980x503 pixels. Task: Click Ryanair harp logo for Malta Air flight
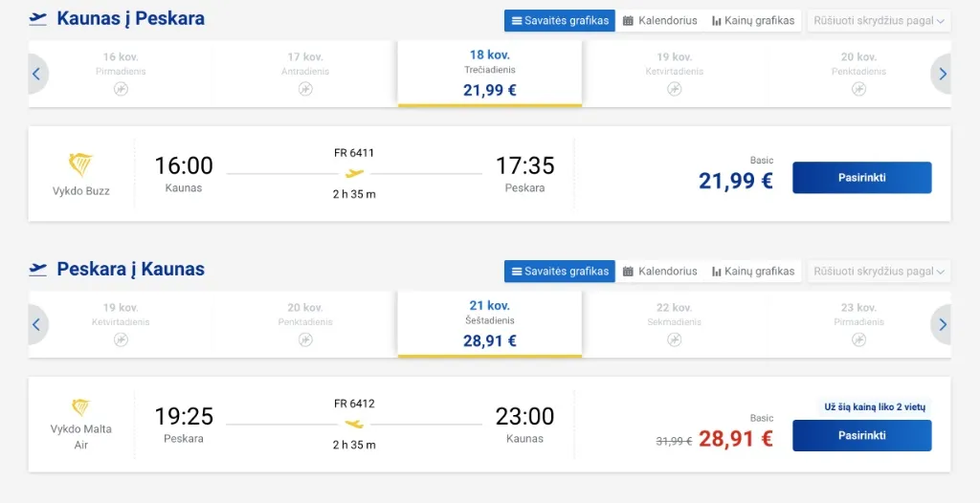click(x=81, y=407)
